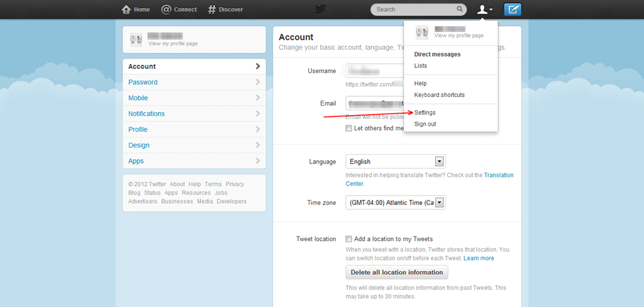The width and height of the screenshot is (644, 307).
Task: Choose Sign out in dropdown menu
Action: [x=425, y=124]
